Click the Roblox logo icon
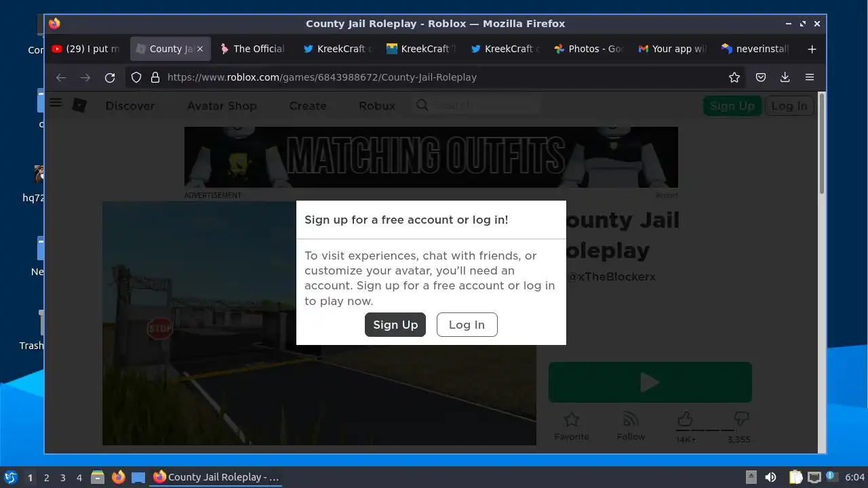 click(x=79, y=105)
